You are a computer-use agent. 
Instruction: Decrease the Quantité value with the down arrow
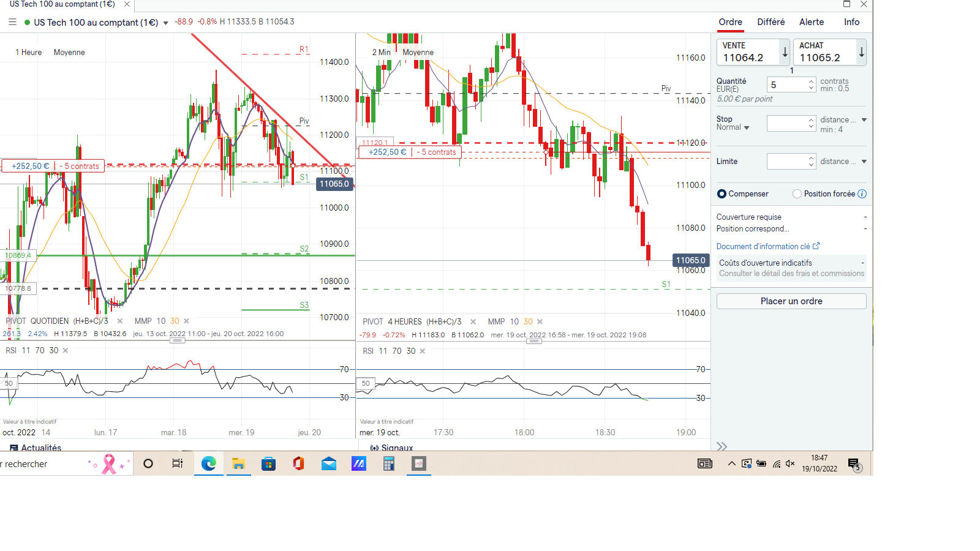[x=811, y=88]
